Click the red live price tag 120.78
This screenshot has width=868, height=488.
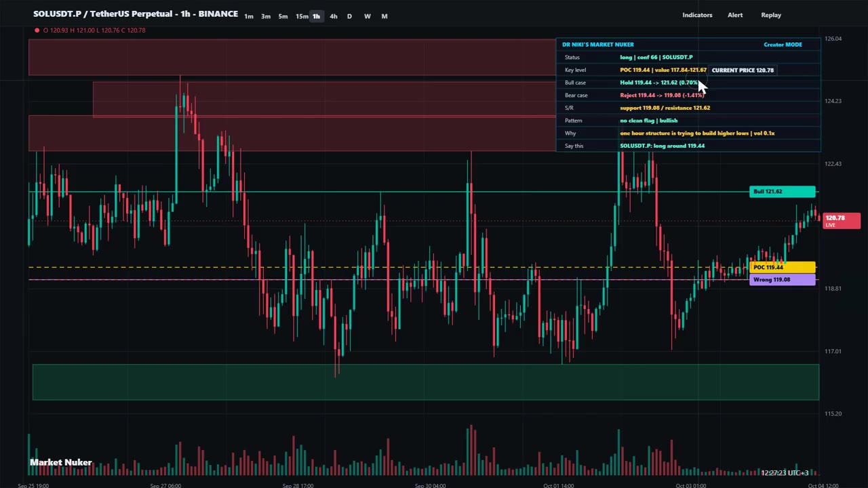(842, 220)
